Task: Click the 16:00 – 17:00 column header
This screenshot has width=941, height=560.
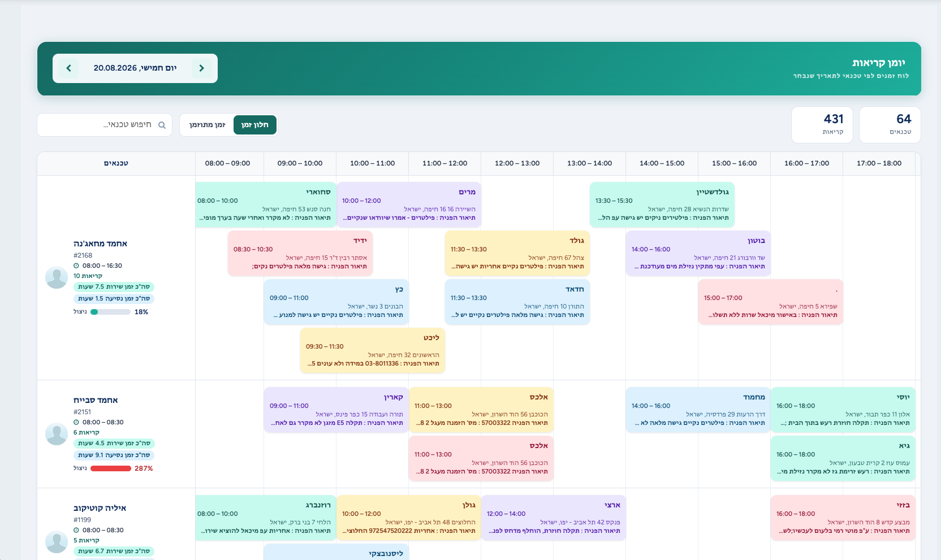Action: (x=806, y=163)
